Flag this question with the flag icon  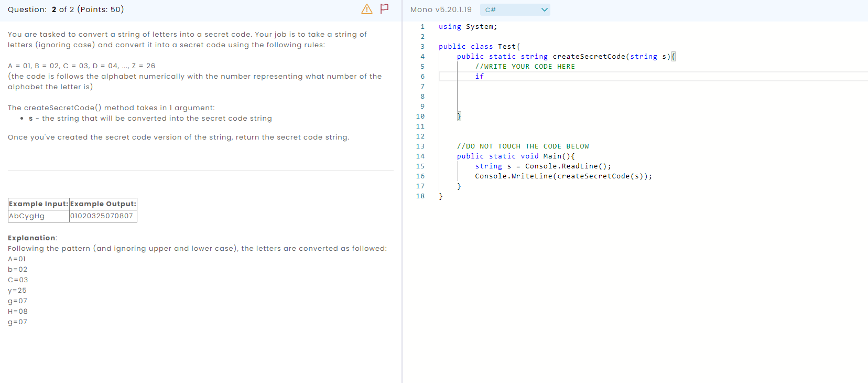(384, 8)
